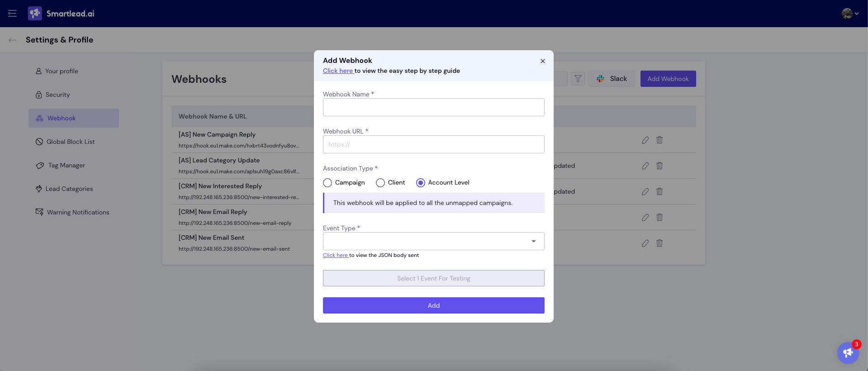Delete the Lead Category Update webhook
This screenshot has width=868, height=371.
(x=659, y=166)
